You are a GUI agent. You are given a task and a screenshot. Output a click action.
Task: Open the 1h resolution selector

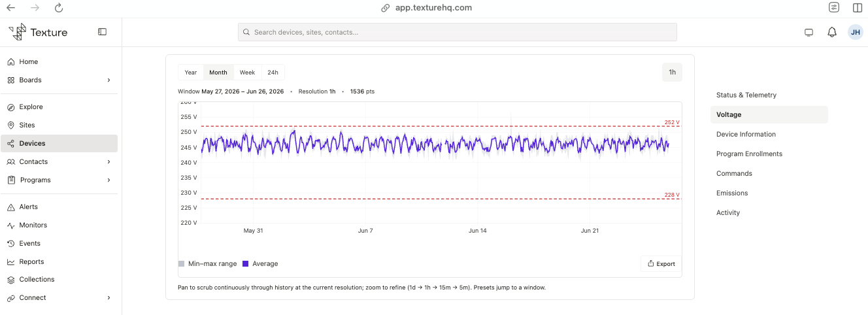pyautogui.click(x=672, y=73)
